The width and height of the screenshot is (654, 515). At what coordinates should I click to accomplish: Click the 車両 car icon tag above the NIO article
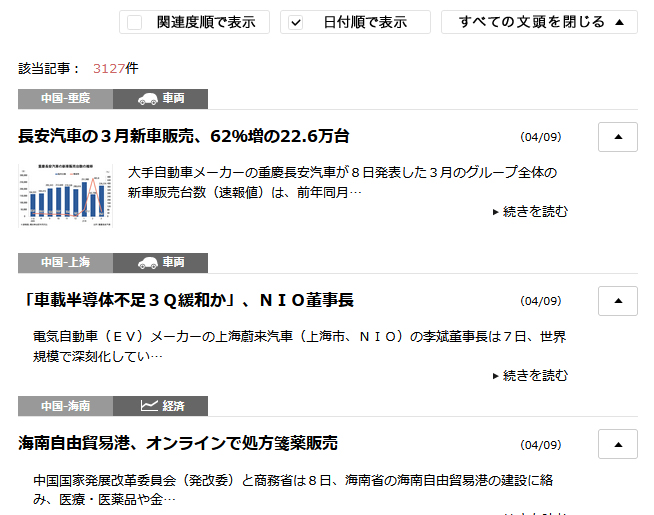click(x=161, y=262)
